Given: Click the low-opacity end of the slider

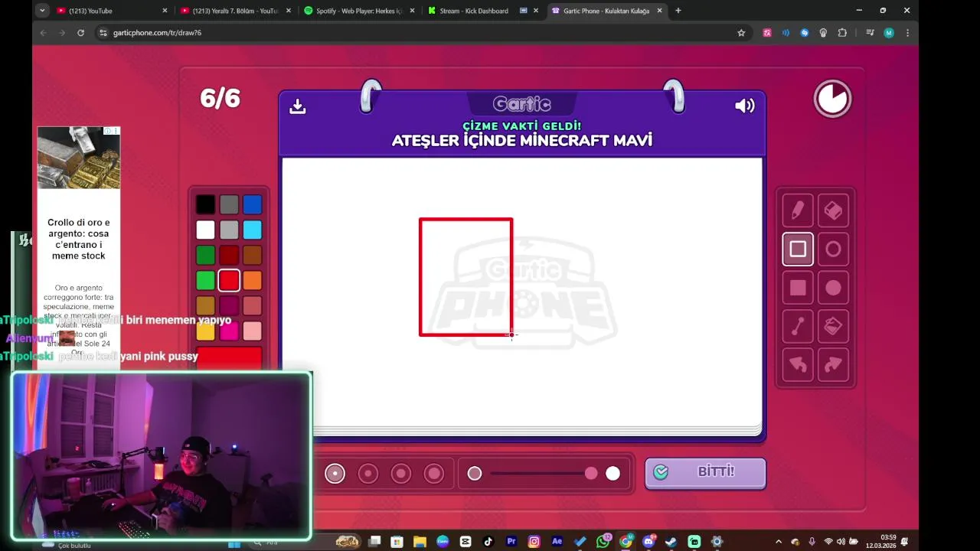Looking at the screenshot, I should (x=475, y=474).
